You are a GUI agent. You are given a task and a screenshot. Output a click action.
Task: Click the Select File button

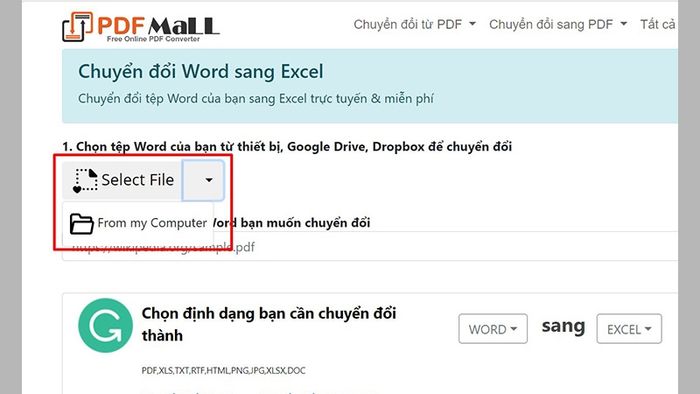point(122,180)
